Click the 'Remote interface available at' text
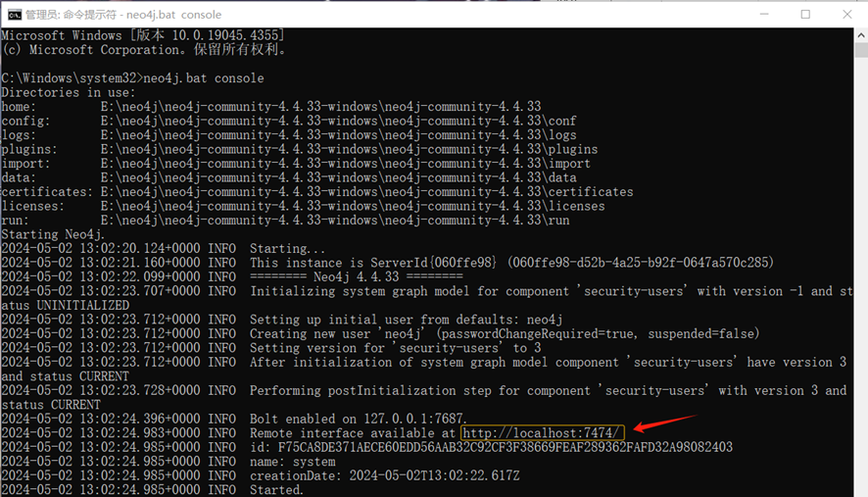868x497 pixels. [353, 433]
